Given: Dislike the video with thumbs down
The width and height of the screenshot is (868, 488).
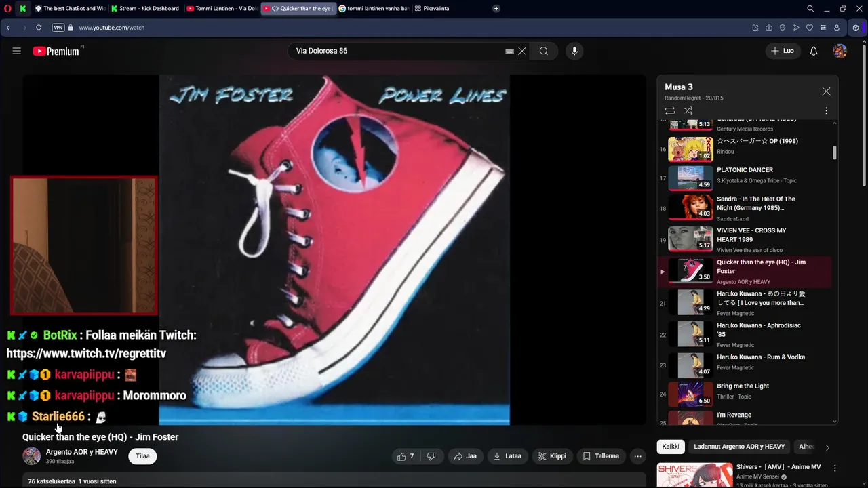Looking at the screenshot, I should [x=431, y=456].
